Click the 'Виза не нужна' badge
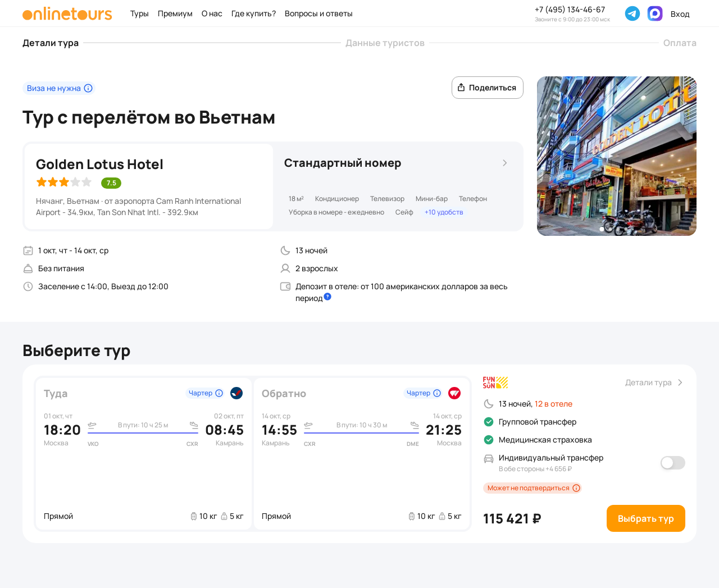The height and width of the screenshot is (588, 719). pyautogui.click(x=59, y=88)
